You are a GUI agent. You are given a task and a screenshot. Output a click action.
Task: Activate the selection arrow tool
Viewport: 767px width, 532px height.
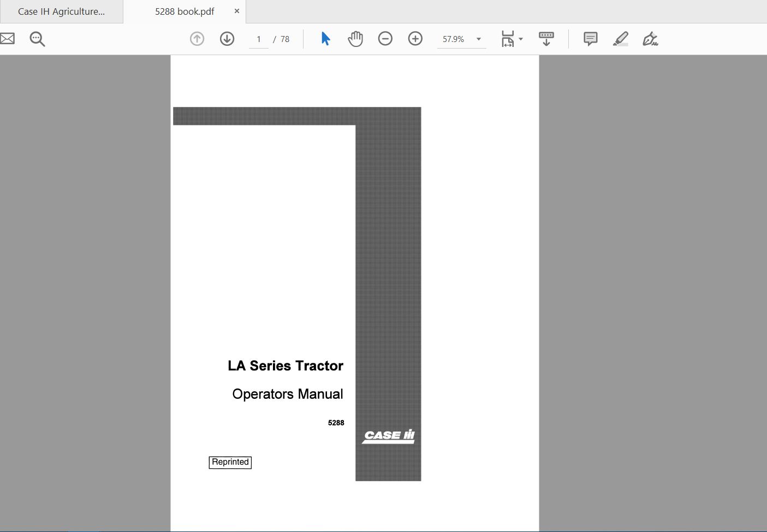[326, 39]
